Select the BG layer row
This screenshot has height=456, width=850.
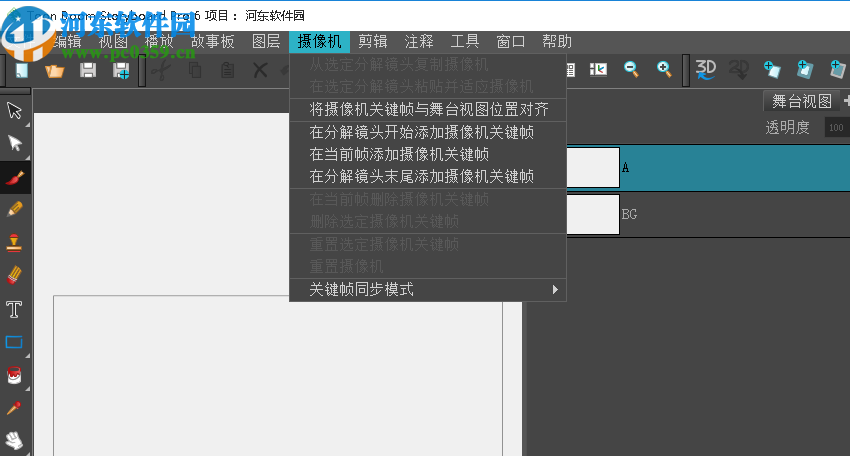pos(709,214)
